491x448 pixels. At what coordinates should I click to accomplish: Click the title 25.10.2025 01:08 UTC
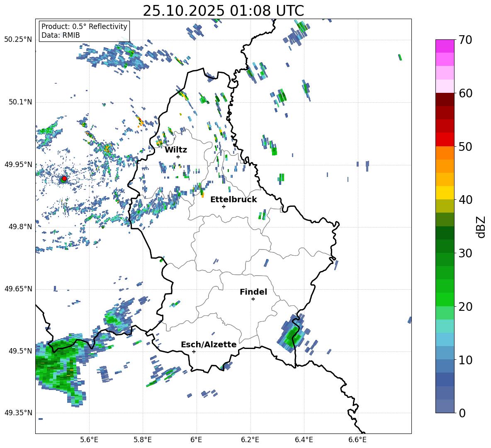coord(223,11)
